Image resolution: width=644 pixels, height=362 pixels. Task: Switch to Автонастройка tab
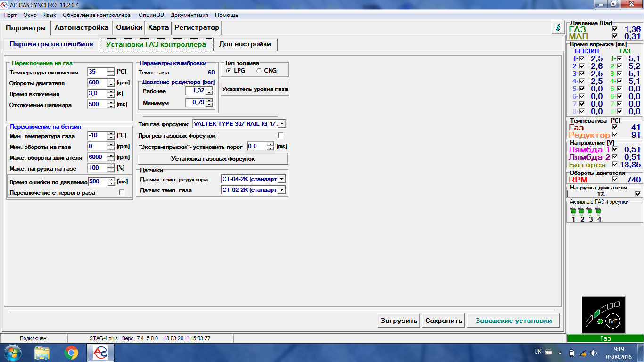[82, 27]
